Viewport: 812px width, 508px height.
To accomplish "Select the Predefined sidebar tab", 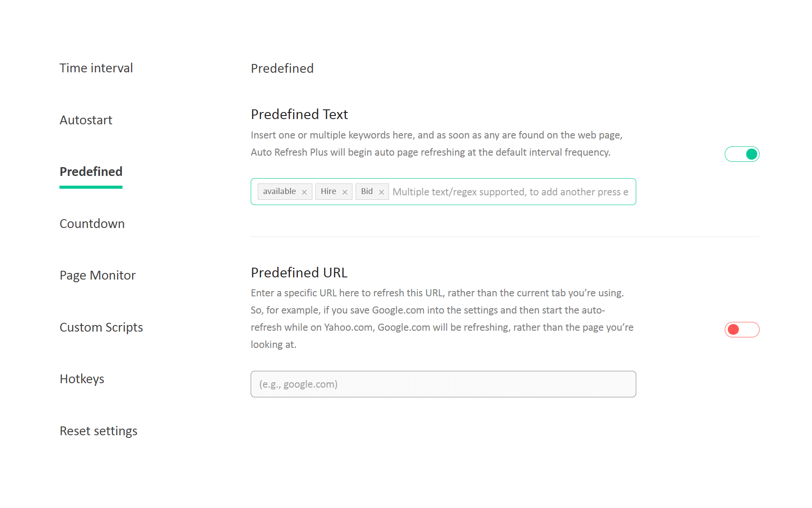I will pyautogui.click(x=91, y=172).
